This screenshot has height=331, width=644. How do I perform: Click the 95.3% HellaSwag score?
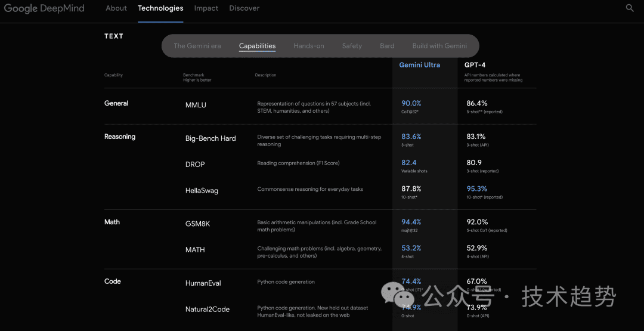(x=477, y=189)
